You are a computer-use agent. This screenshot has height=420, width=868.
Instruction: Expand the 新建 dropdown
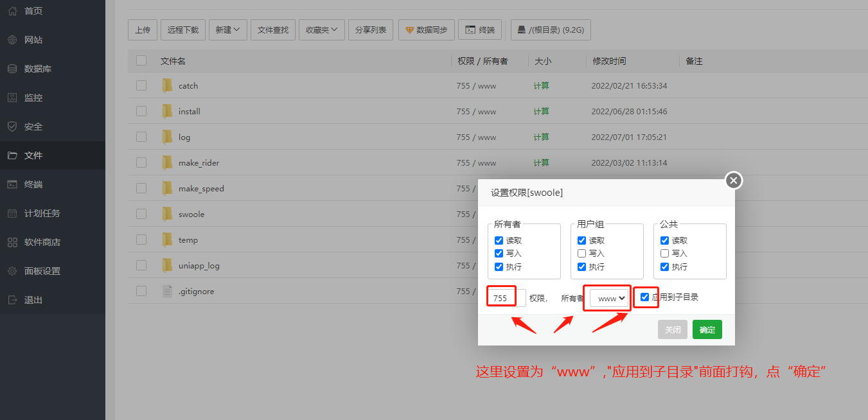(228, 30)
